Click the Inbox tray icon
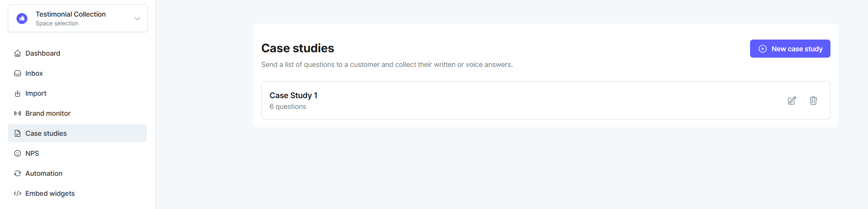The width and height of the screenshot is (868, 209). (18, 73)
